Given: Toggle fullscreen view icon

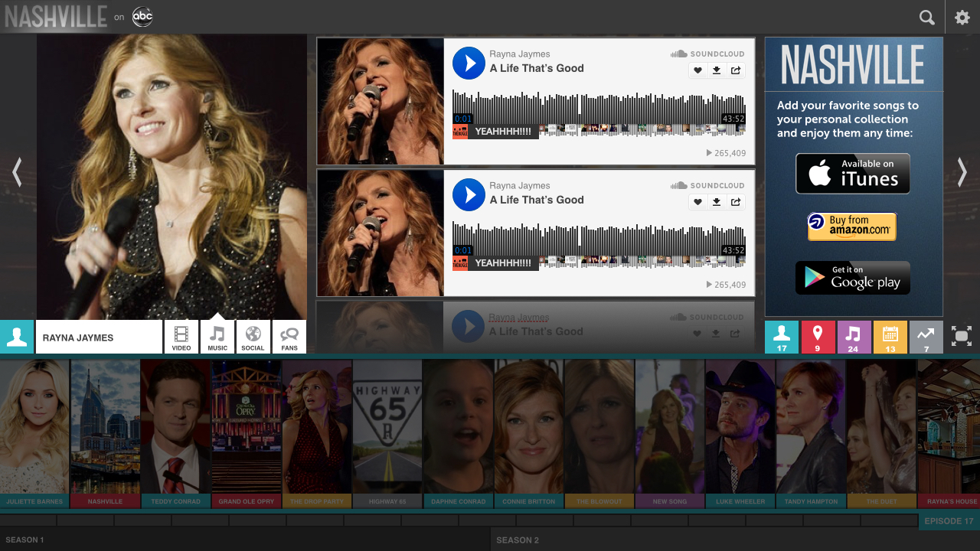Looking at the screenshot, I should point(962,336).
